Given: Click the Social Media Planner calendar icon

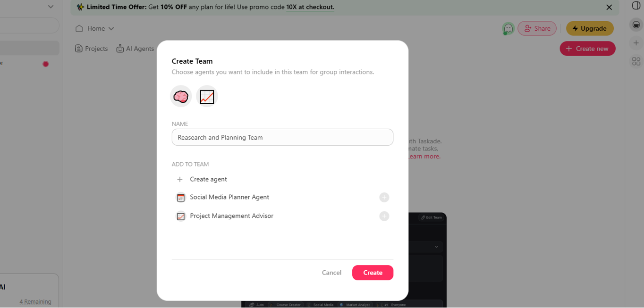Looking at the screenshot, I should click(x=181, y=197).
